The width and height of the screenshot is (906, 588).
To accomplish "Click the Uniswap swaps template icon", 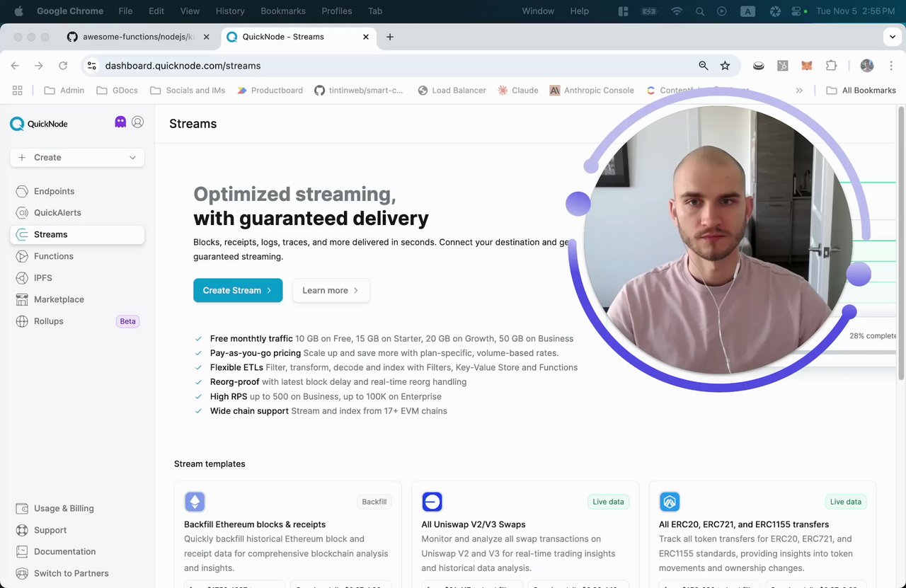I will [x=432, y=502].
